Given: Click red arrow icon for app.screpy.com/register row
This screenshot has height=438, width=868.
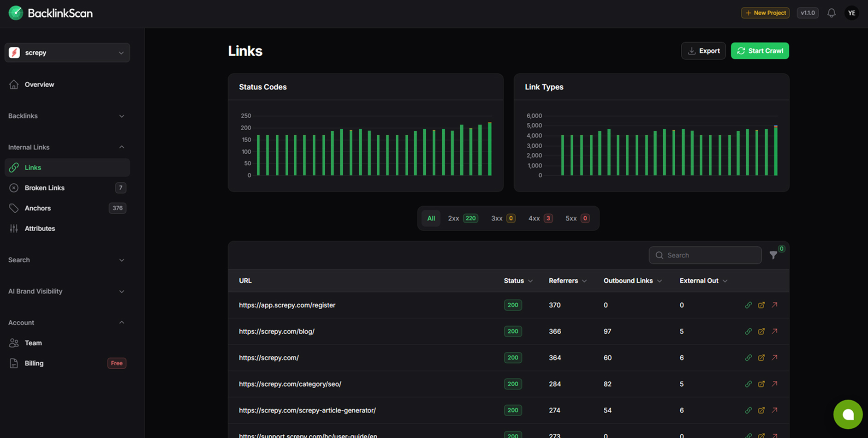Looking at the screenshot, I should click(775, 305).
